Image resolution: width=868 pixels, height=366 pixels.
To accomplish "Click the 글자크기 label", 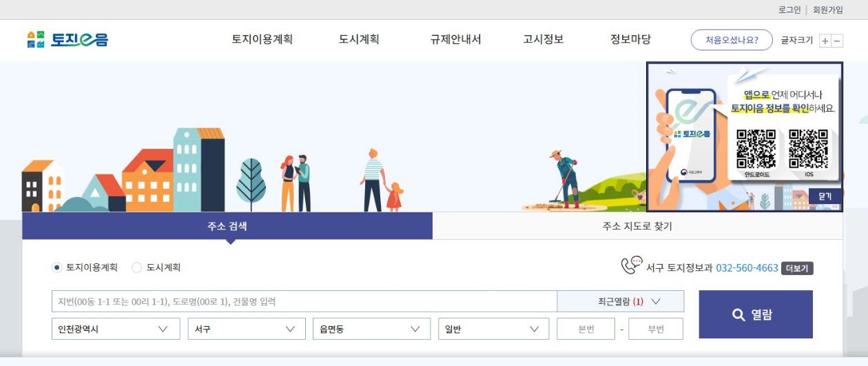I will coord(797,40).
